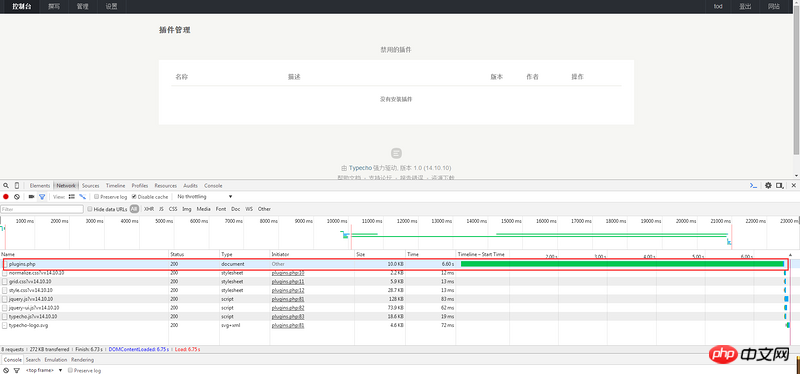The width and height of the screenshot is (800, 374).
Task: Enable the Preserve log checkbox in Network toolbar
Action: click(96, 196)
